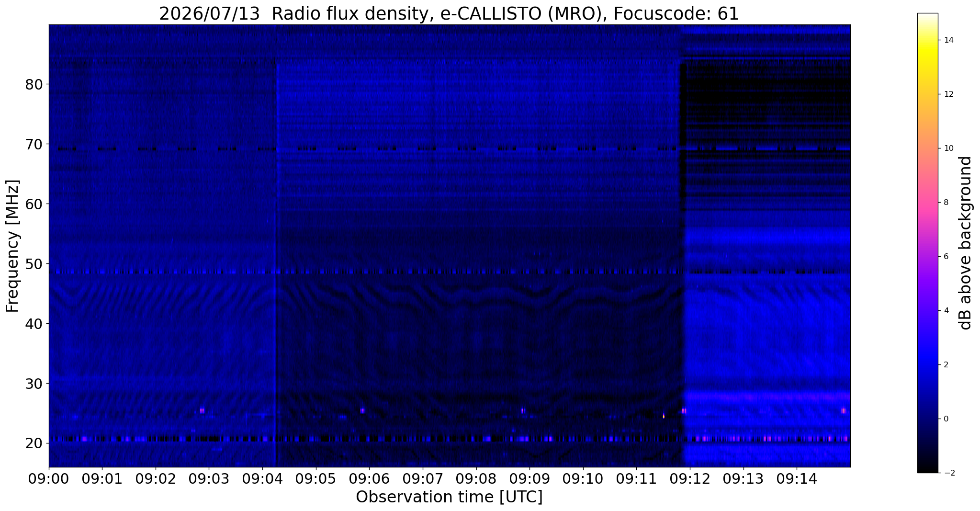The image size is (980, 511).
Task: Click the colorbar tick value 12
Action: pos(948,94)
